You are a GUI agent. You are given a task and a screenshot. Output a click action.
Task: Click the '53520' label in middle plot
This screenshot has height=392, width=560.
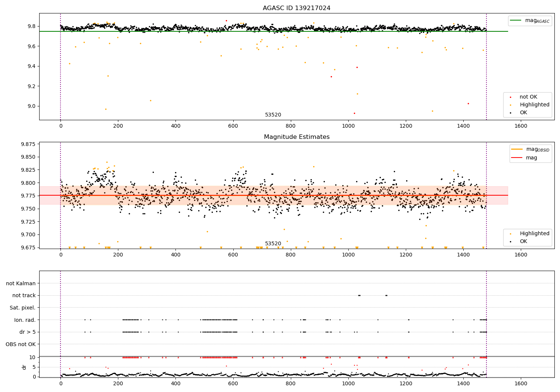[273, 244]
